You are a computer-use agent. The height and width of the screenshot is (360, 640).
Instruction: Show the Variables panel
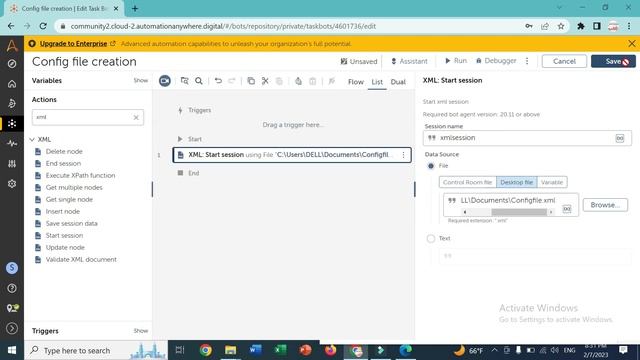(x=140, y=80)
